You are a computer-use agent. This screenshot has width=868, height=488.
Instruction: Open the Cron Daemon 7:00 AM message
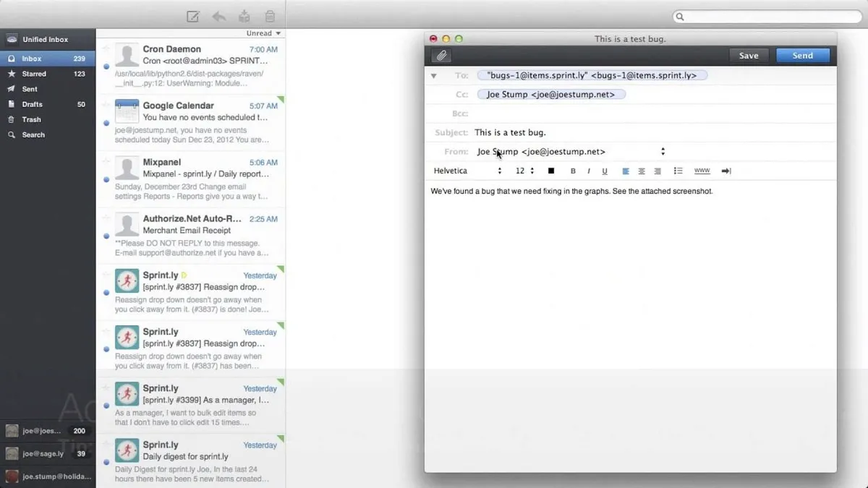(191, 67)
